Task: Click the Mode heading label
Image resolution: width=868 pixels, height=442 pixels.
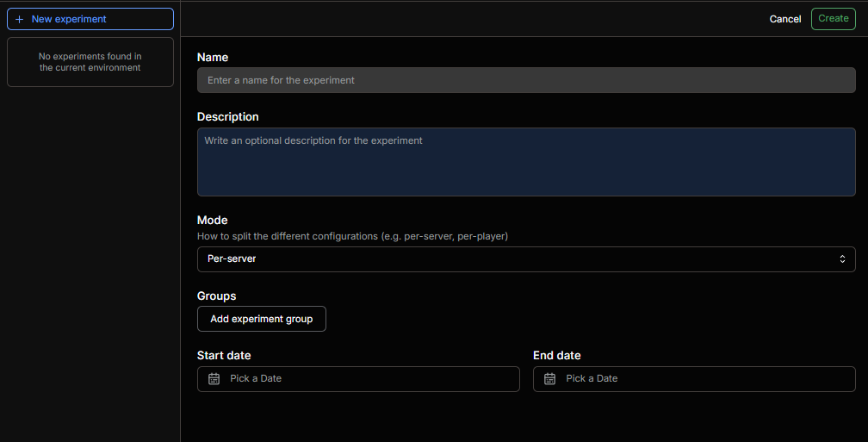Action: coord(212,221)
